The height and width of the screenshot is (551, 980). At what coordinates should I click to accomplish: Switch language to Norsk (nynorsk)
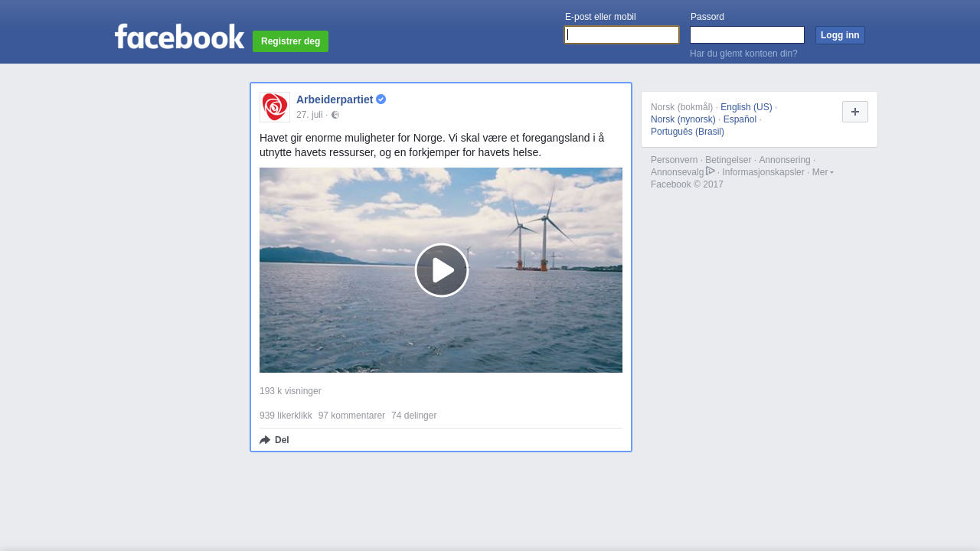(x=683, y=119)
